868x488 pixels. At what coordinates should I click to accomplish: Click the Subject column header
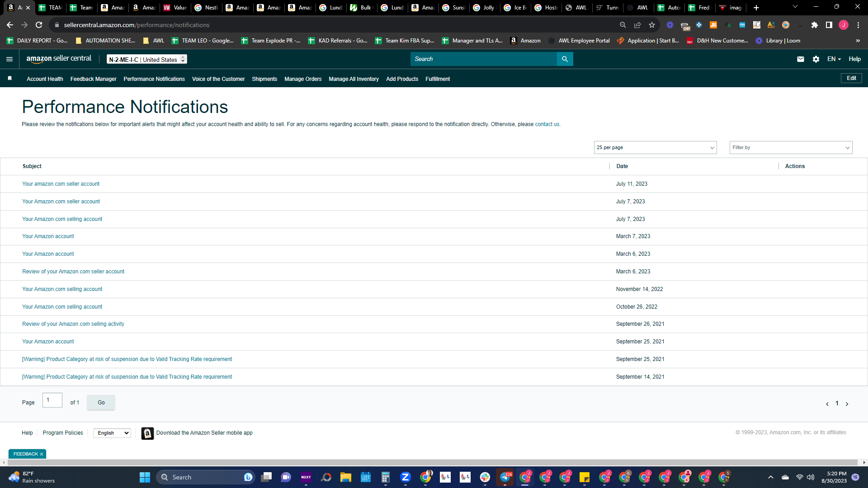(x=32, y=166)
